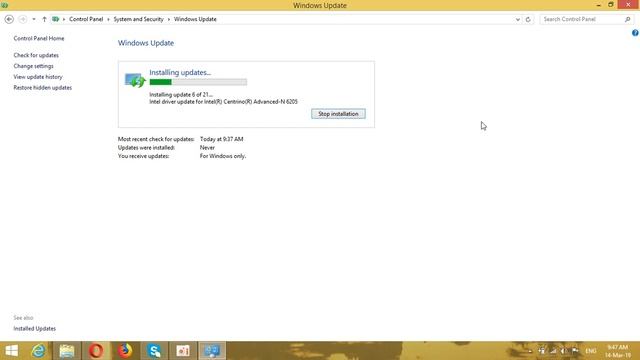The width and height of the screenshot is (640, 360).
Task: Click the Windows Update heading
Action: (146, 43)
